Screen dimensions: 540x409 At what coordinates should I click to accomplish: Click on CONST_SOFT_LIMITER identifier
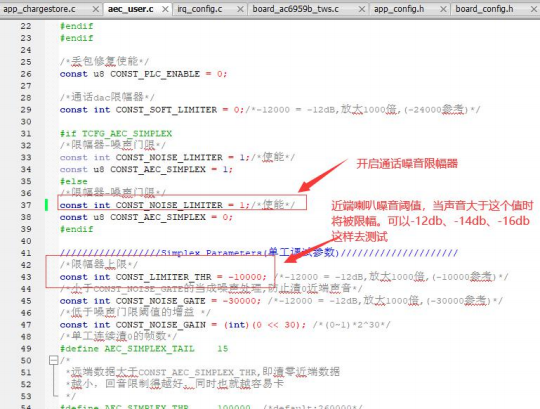(x=166, y=110)
